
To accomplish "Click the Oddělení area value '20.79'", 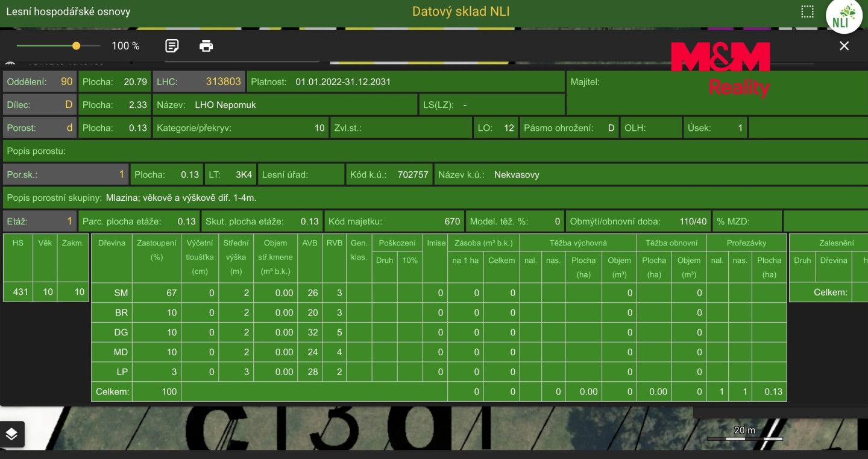I will [x=136, y=81].
